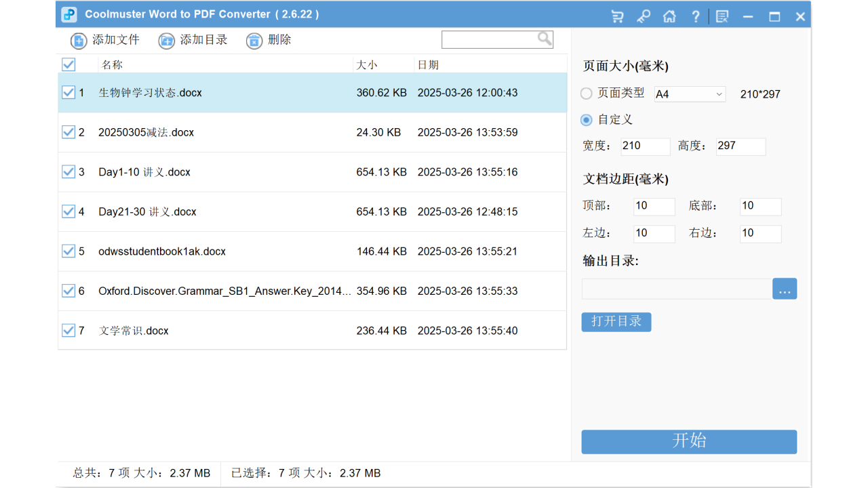Click the 打开目录 (Open Directory) button

click(x=616, y=322)
